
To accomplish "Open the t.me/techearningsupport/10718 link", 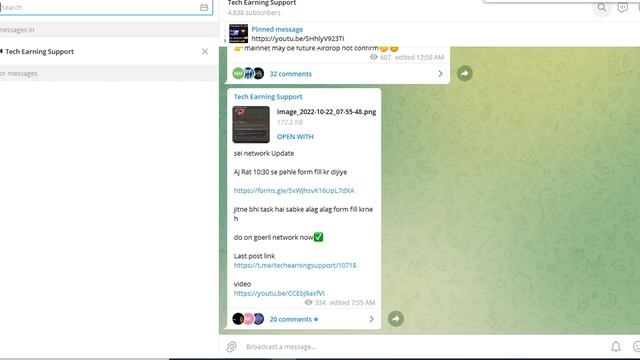I will point(295,265).
